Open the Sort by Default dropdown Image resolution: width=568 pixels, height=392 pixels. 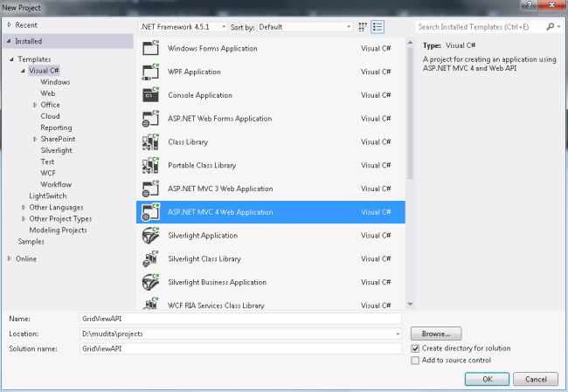point(304,27)
